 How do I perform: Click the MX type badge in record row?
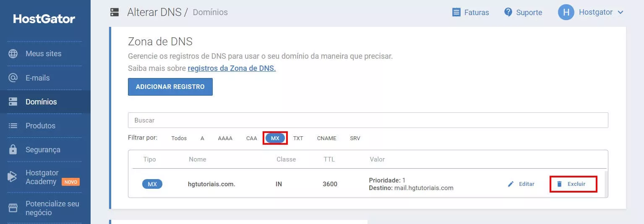pyautogui.click(x=152, y=184)
